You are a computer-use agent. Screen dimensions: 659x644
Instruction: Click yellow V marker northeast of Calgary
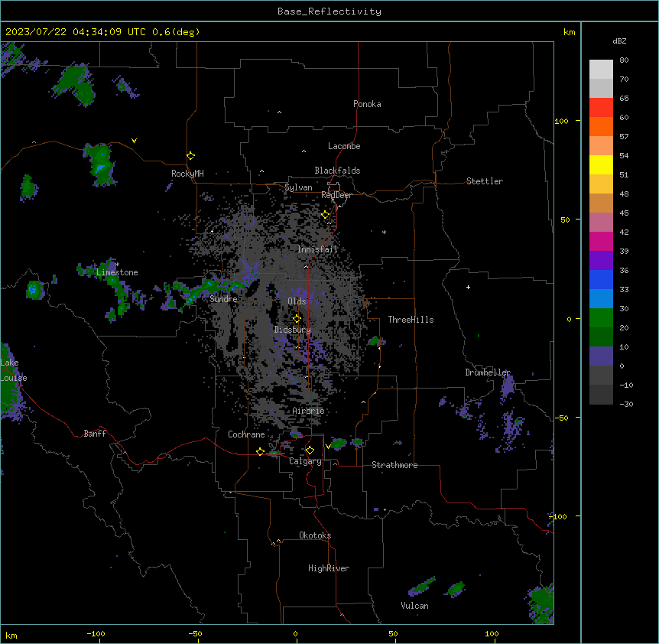point(328,447)
